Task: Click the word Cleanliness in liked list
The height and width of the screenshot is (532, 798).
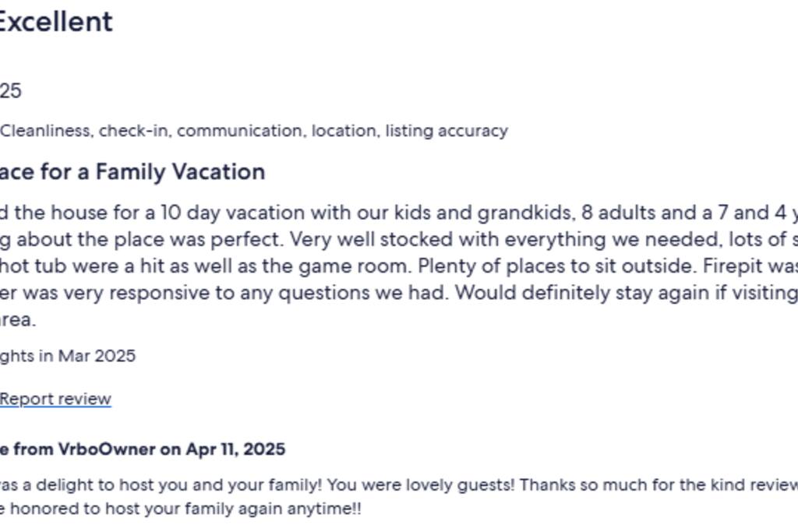Action: (x=46, y=131)
